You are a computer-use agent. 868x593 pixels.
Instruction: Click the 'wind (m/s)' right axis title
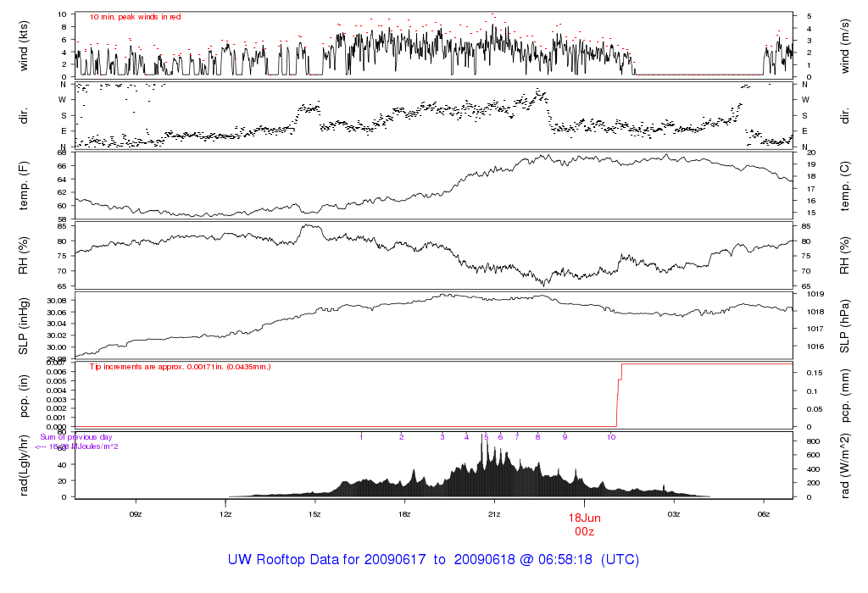pyautogui.click(x=844, y=46)
